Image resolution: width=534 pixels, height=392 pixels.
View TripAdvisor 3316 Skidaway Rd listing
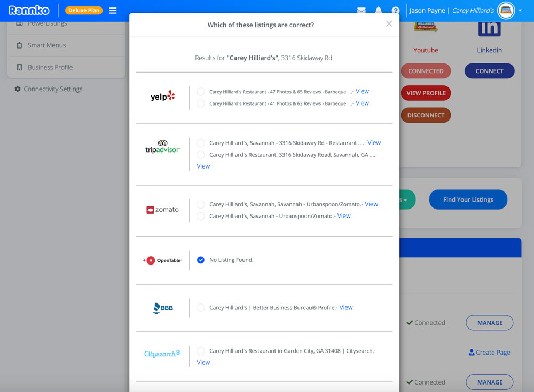point(374,143)
